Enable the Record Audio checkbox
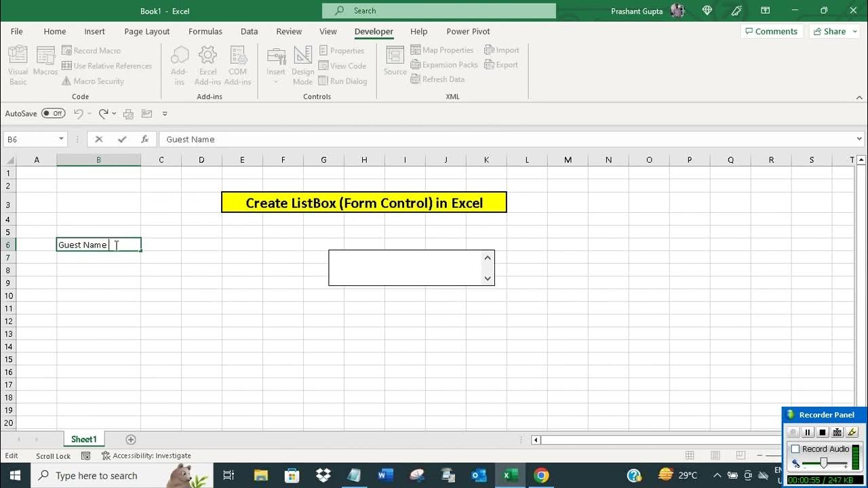 coord(795,449)
